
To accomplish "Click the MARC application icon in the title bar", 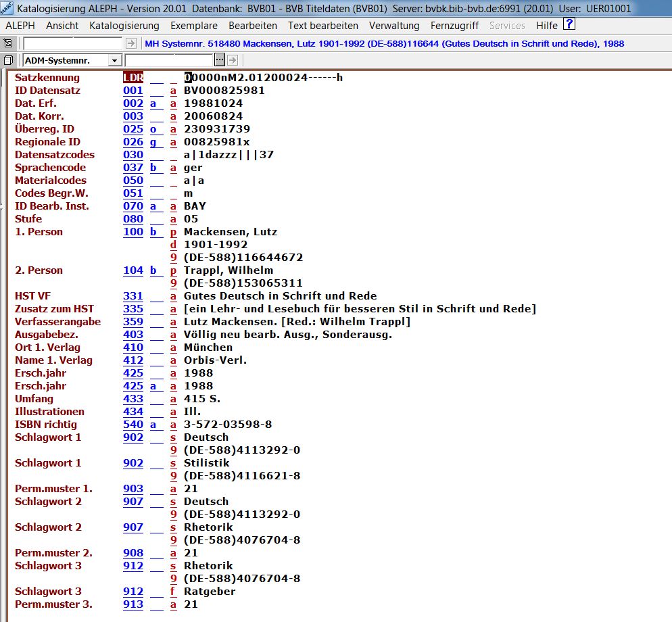I will click(7, 8).
